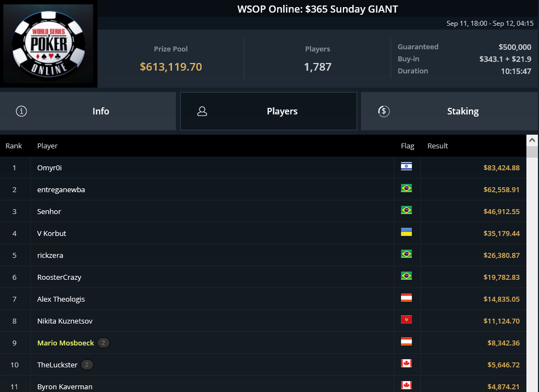Click re-entry badge beside Mario Mosboeck

point(104,343)
